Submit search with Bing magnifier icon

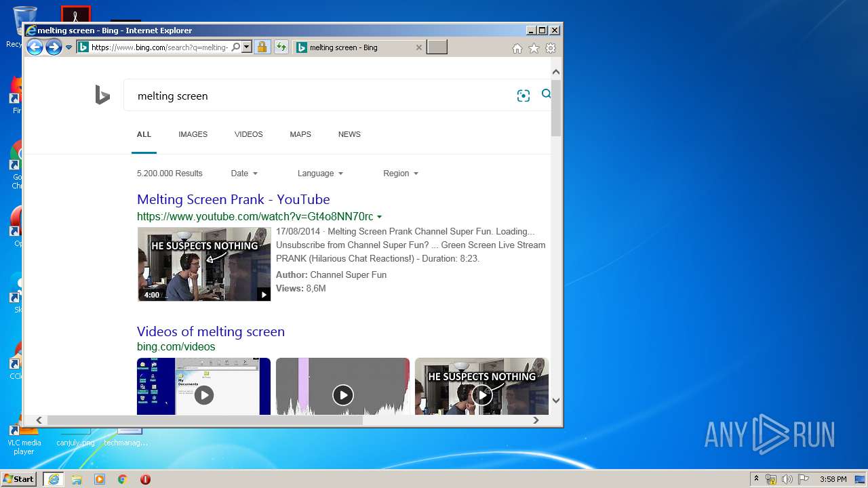point(546,94)
